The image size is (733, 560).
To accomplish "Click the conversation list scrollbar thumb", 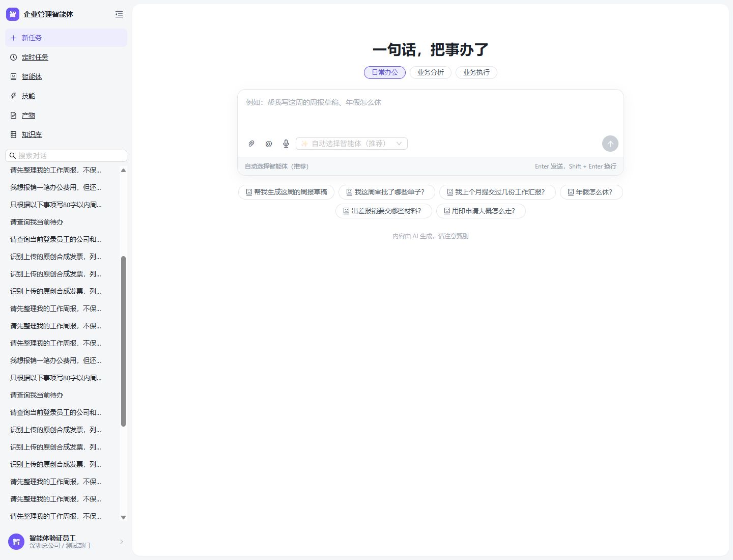I will (x=123, y=341).
